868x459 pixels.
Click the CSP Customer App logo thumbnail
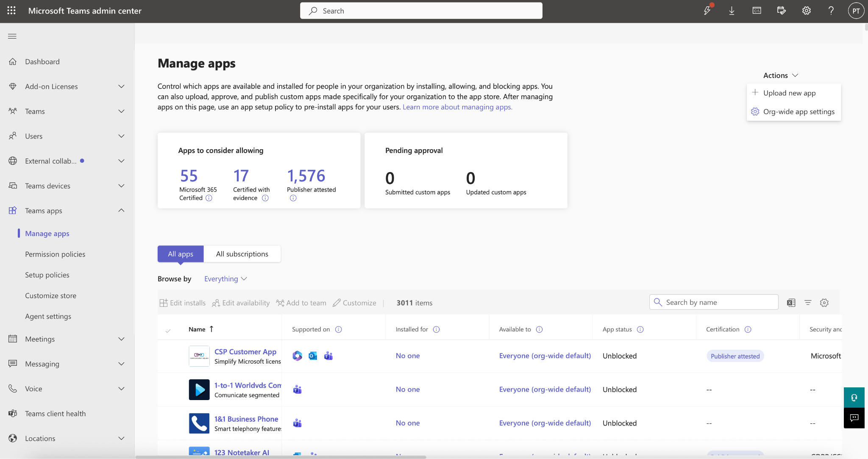pos(199,356)
